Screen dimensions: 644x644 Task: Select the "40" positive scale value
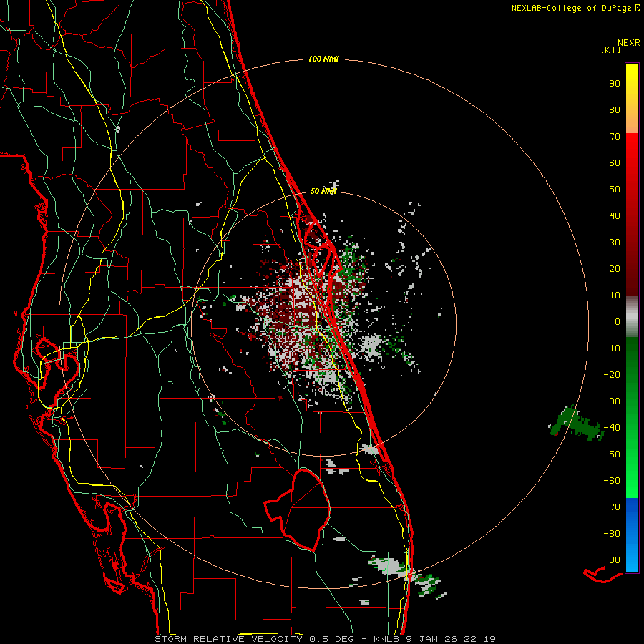click(615, 216)
